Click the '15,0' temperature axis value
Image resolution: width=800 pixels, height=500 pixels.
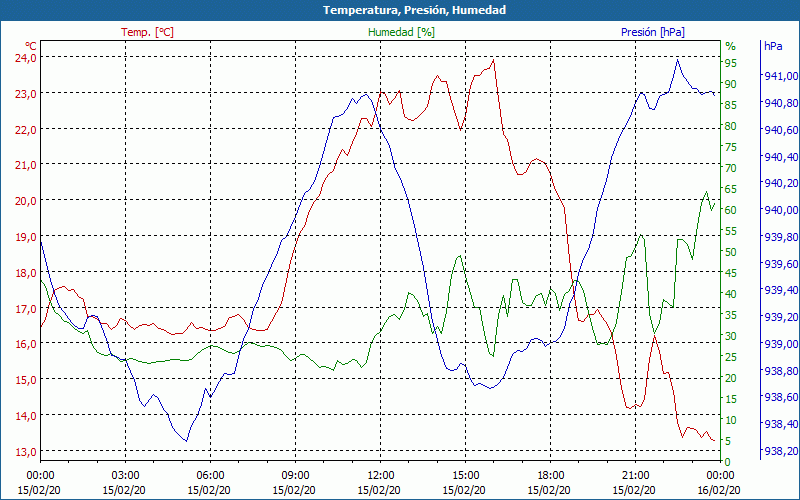(25, 380)
